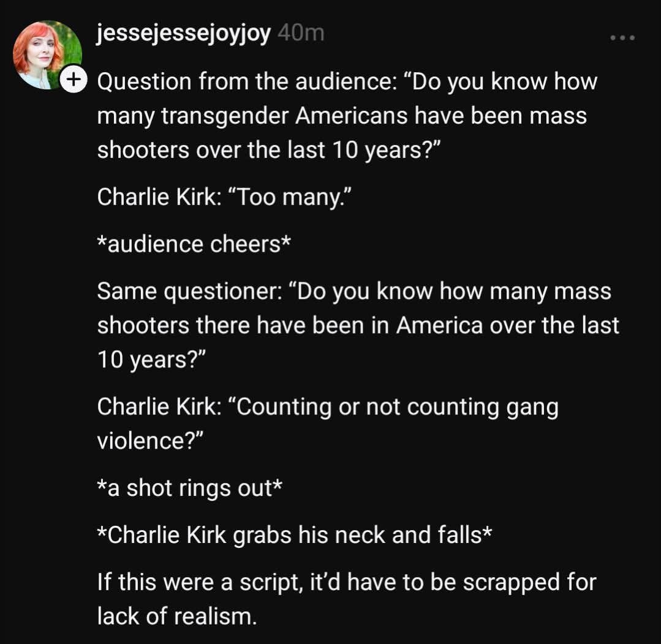Click the '*a shot rings out*' line
Image resolution: width=661 pixels, height=644 pixels.
(190, 488)
